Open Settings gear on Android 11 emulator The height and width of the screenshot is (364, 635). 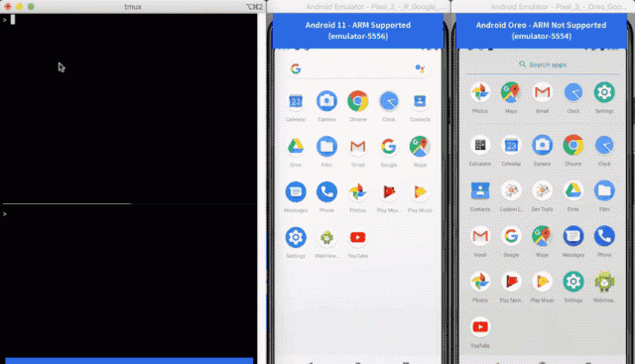click(x=296, y=238)
